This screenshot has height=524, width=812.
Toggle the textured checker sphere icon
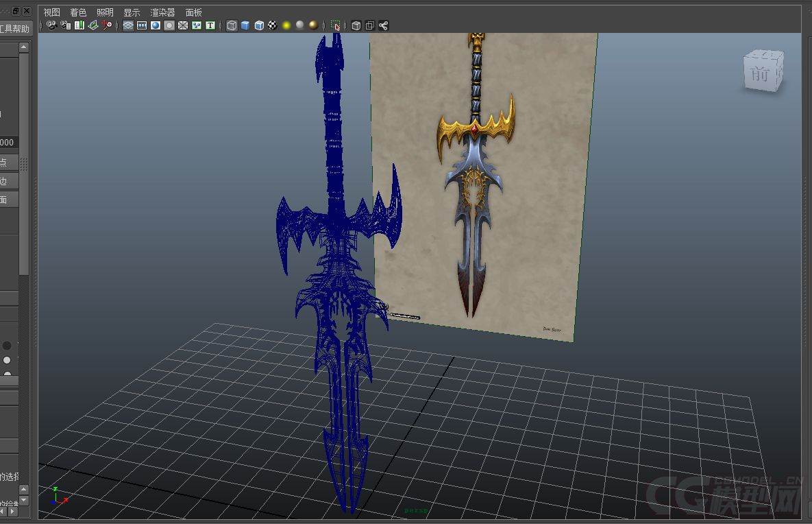click(x=273, y=25)
